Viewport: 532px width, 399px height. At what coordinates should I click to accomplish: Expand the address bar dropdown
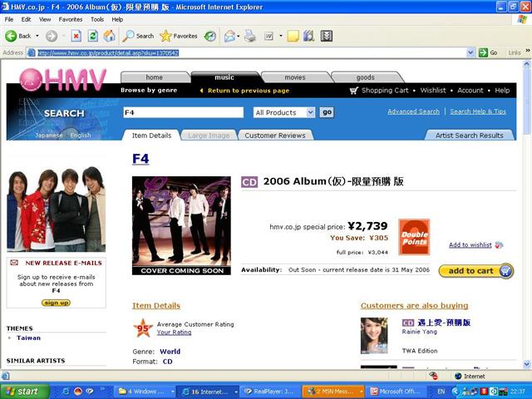470,52
